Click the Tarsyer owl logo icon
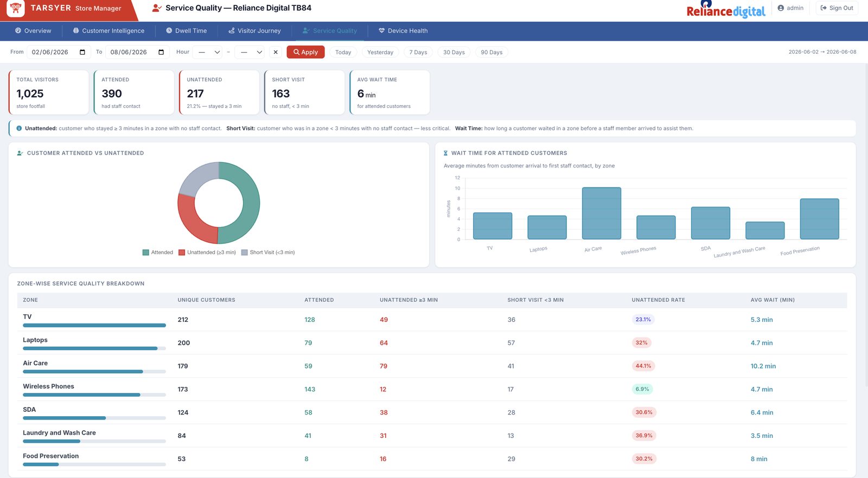This screenshot has width=868, height=478. (x=16, y=8)
